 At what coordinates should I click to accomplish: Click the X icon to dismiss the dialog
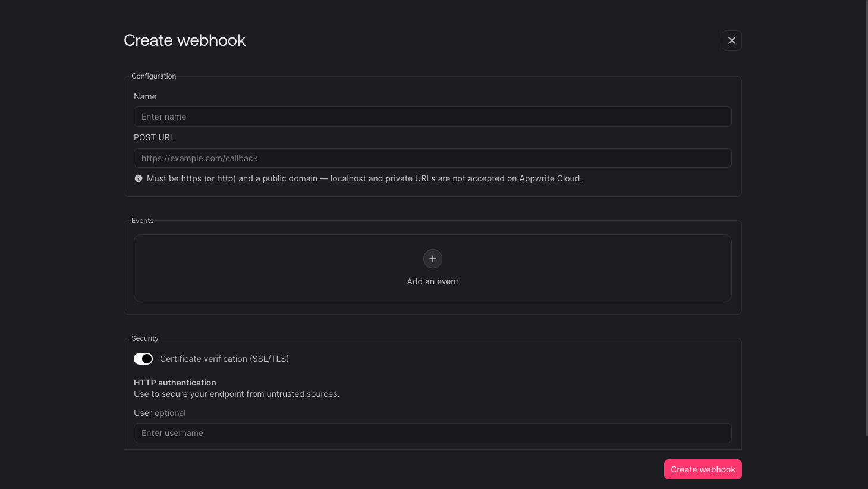pos(731,40)
